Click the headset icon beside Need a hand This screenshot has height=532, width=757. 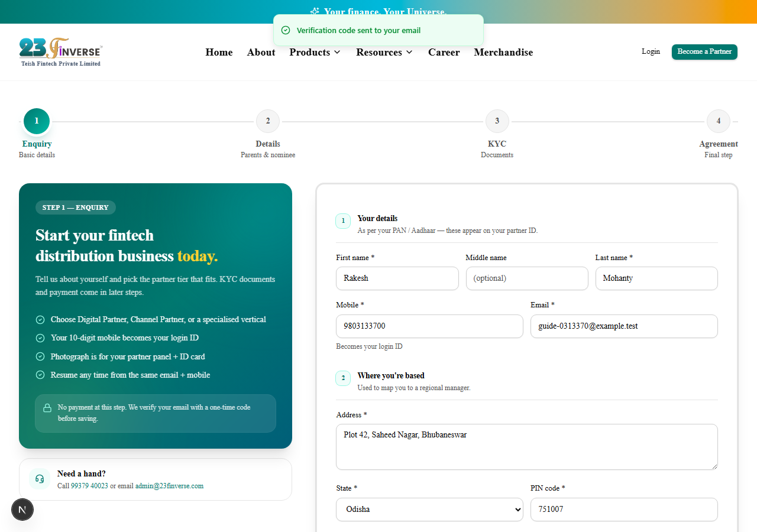coord(40,479)
